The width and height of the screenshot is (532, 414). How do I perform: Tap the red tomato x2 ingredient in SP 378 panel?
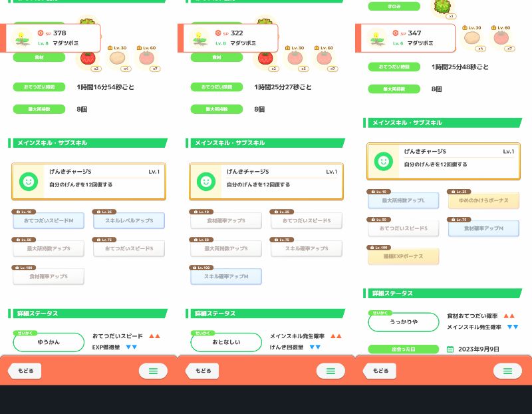pos(88,59)
